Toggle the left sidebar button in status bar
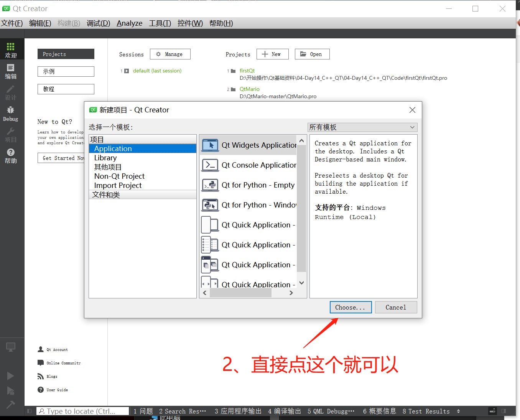The image size is (520, 420). click(x=29, y=411)
